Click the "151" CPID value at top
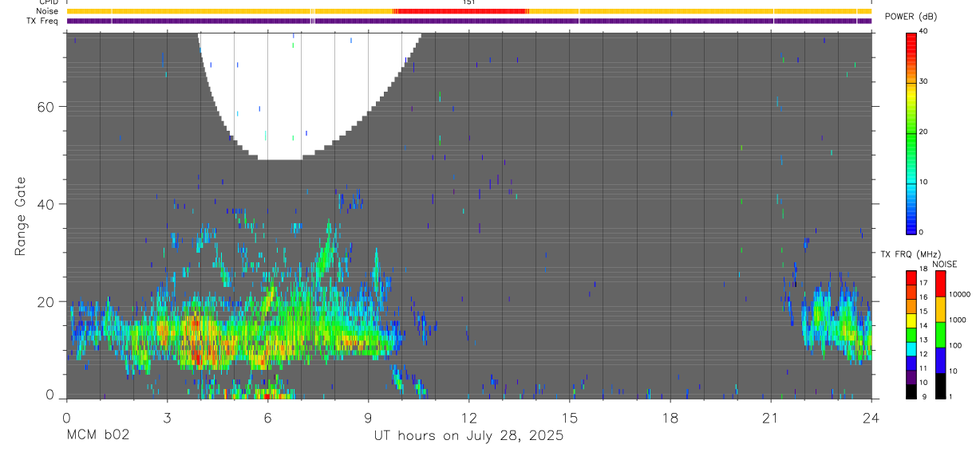Viewport: 980px width, 452px height. 469,2
